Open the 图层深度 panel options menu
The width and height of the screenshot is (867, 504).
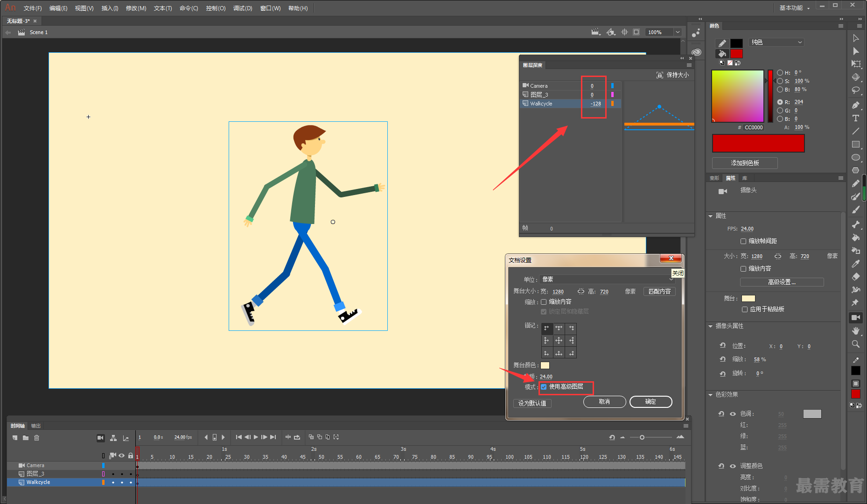[689, 65]
